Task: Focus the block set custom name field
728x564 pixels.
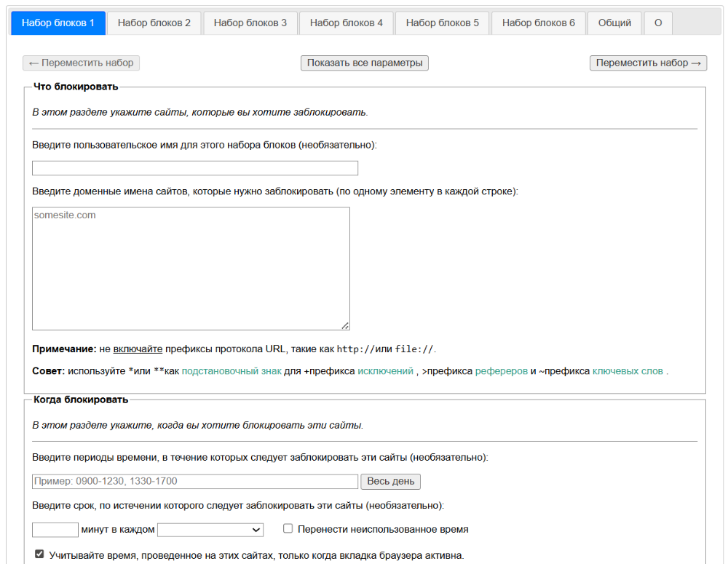Action: (195, 168)
